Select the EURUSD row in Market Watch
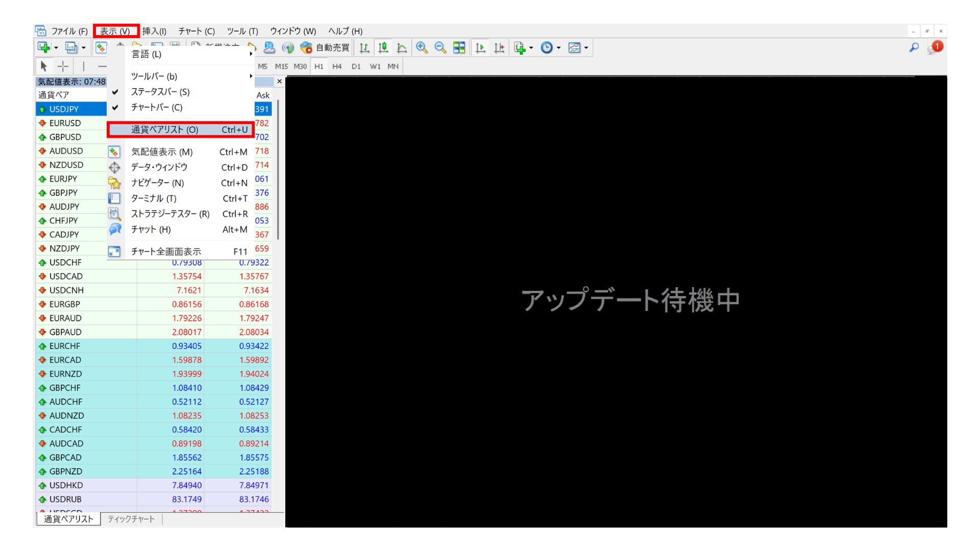 [x=64, y=122]
